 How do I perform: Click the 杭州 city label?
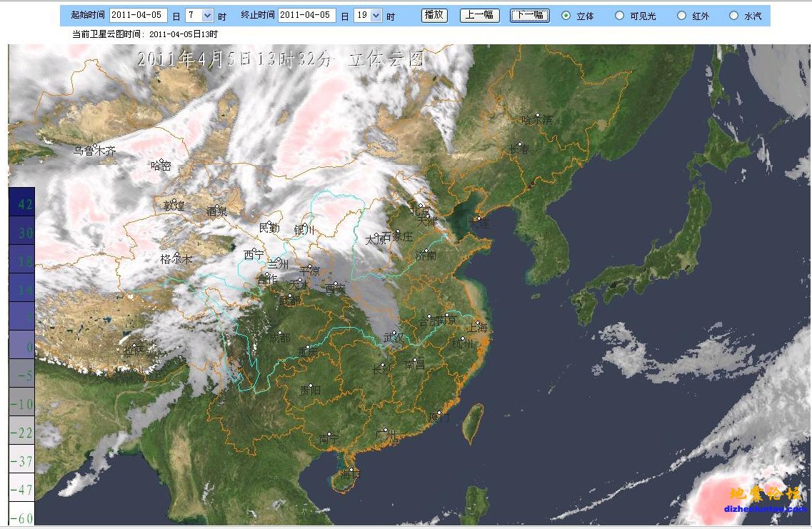click(x=463, y=343)
